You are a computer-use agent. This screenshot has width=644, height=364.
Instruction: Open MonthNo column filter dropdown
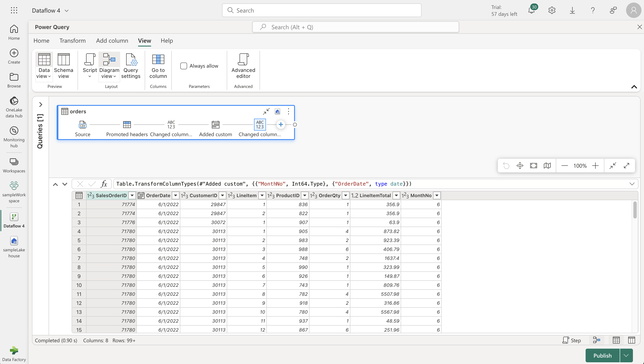click(437, 195)
